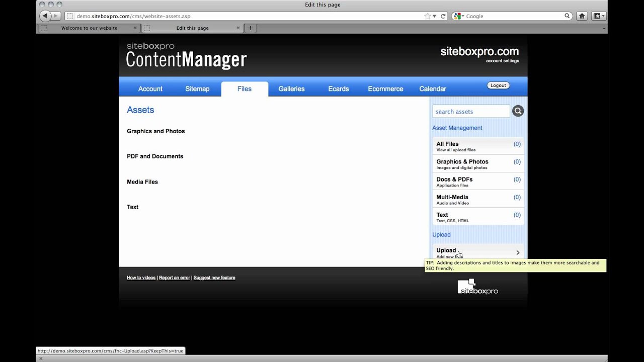Click the round search assets magnifier icon
Screen dimensions: 644x362
518,111
